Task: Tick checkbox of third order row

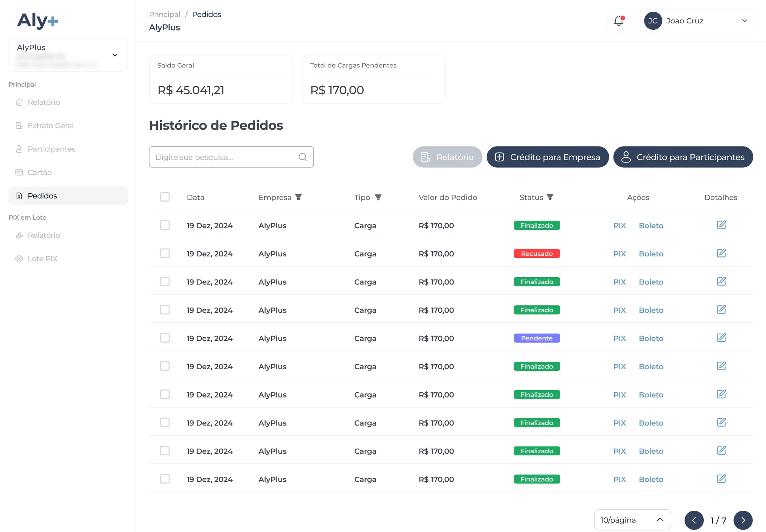Action: coord(165,282)
